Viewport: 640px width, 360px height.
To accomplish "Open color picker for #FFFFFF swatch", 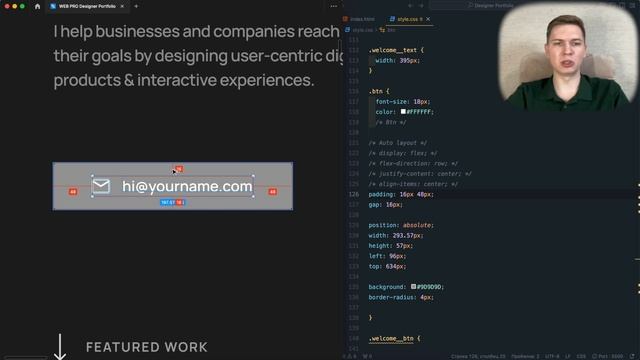I will click(403, 111).
